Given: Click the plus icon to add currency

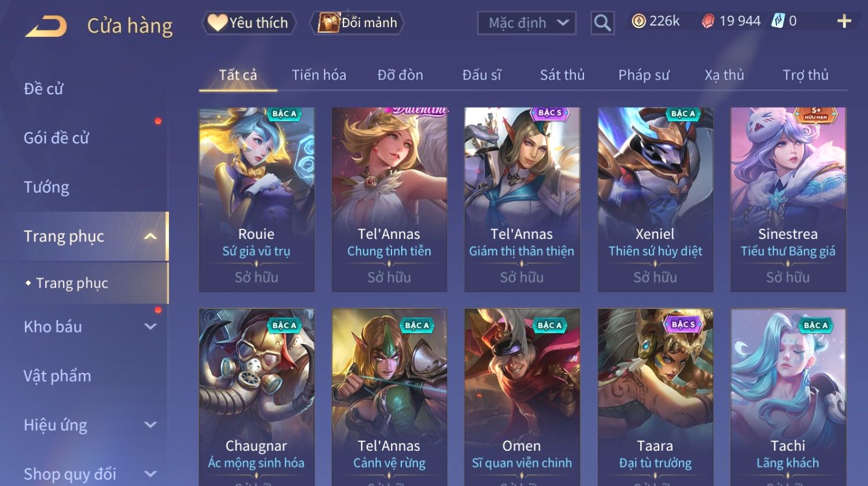Looking at the screenshot, I should coord(844,21).
